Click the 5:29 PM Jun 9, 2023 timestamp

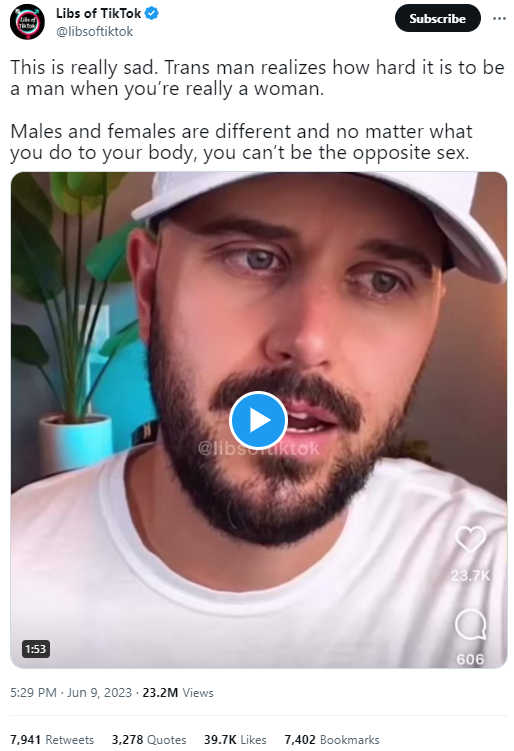click(x=71, y=693)
